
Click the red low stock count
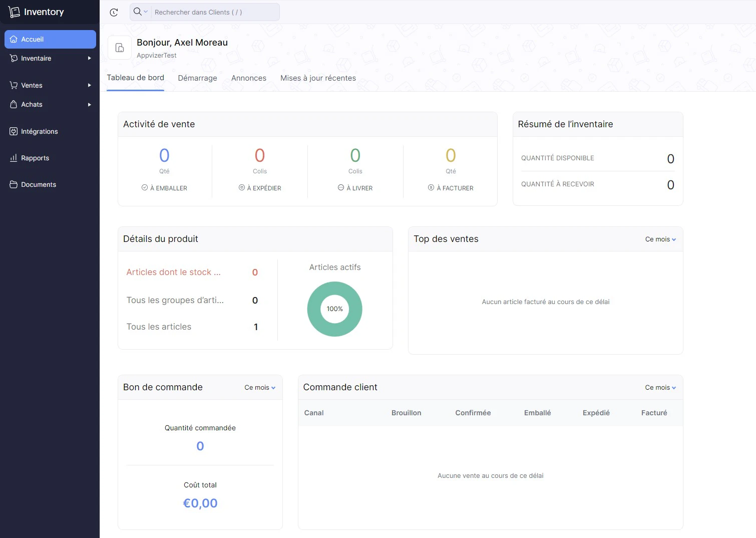coord(255,273)
